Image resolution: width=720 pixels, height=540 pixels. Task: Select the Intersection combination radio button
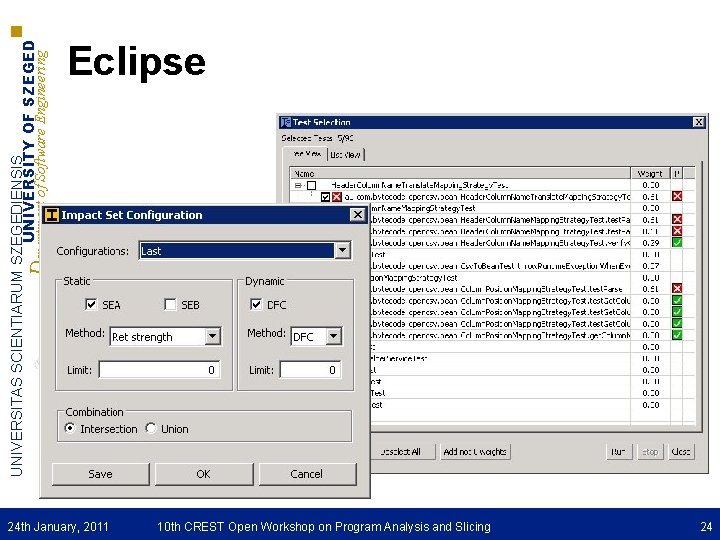coord(70,428)
